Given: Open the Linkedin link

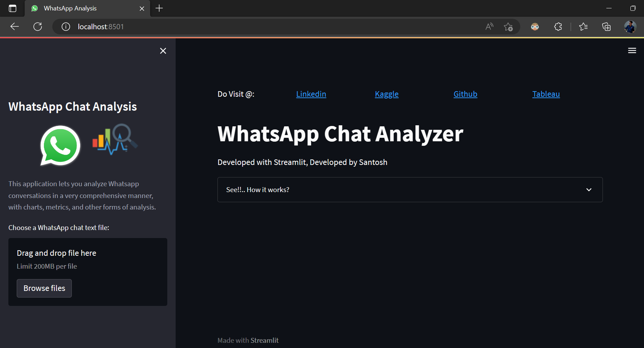Looking at the screenshot, I should [311, 94].
